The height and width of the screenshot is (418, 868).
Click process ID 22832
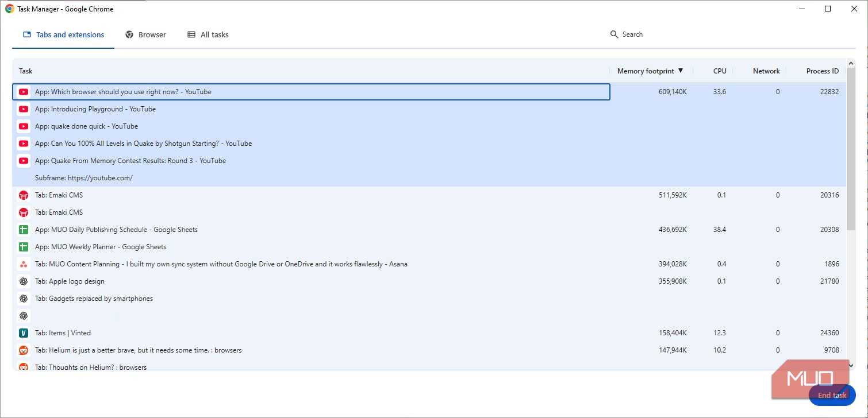coord(829,92)
